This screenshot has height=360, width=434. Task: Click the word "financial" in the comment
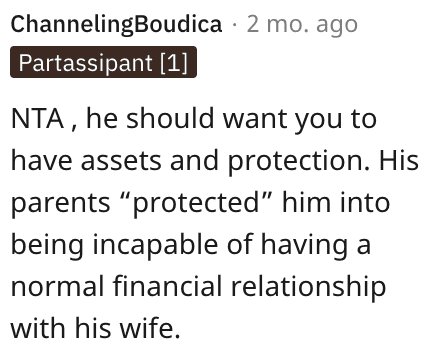pos(167,286)
